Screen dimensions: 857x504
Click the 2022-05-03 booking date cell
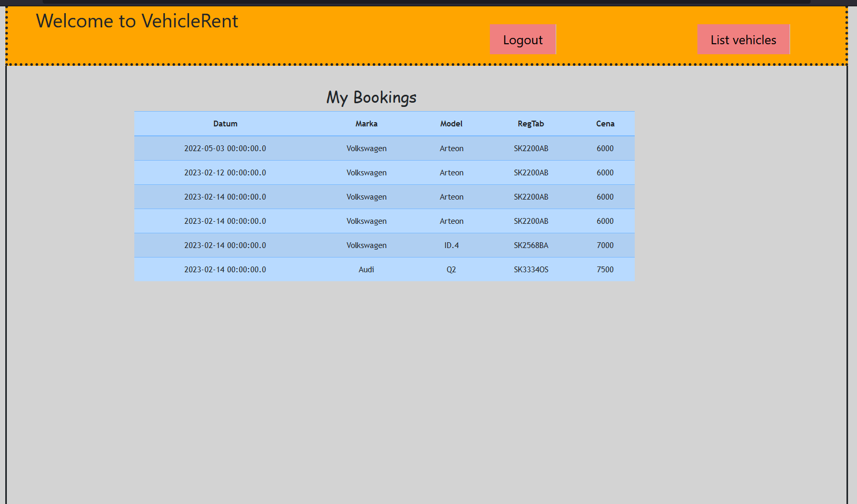pos(225,149)
